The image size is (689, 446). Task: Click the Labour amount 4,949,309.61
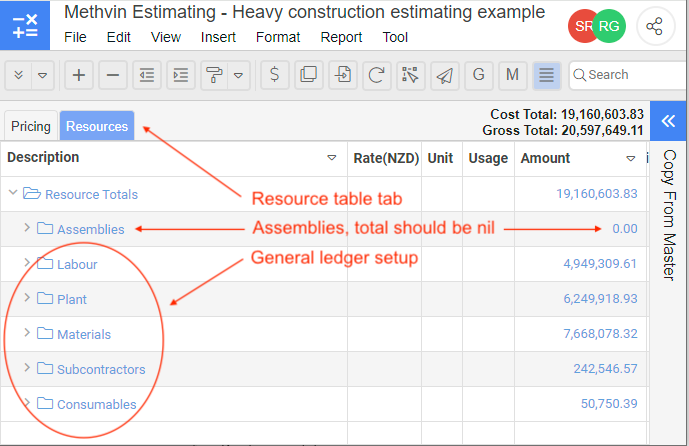pos(600,264)
